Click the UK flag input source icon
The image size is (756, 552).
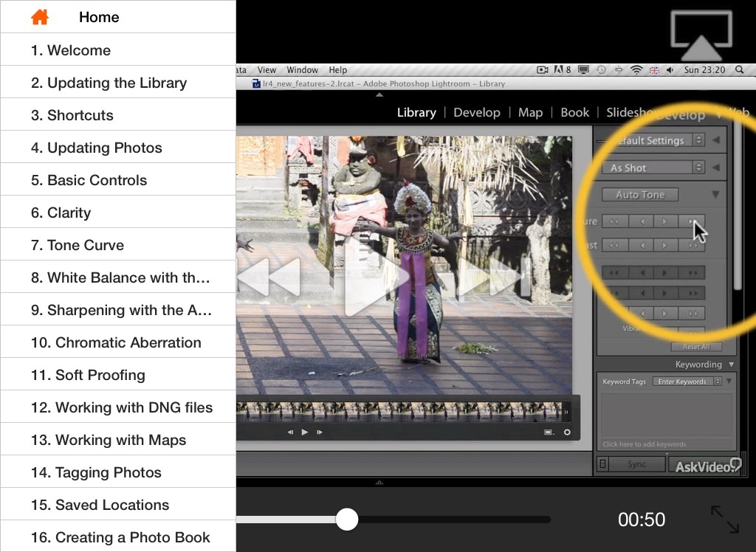654,70
